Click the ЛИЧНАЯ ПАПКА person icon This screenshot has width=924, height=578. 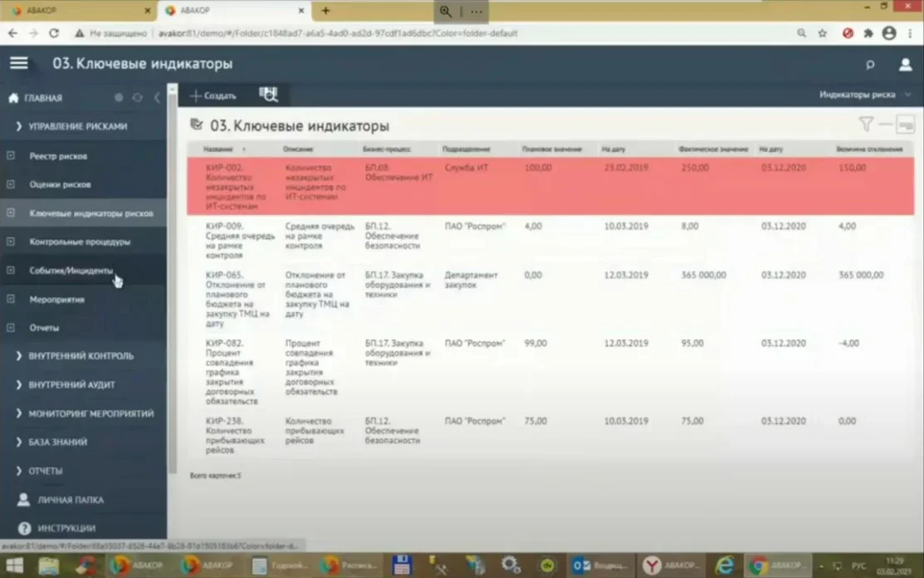coord(23,500)
